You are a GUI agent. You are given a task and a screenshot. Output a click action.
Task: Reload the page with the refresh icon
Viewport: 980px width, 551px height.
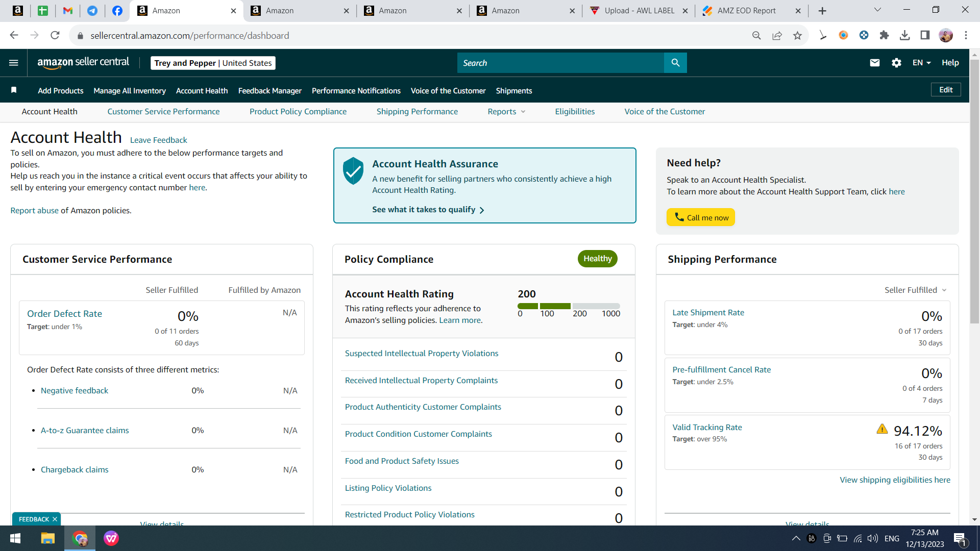tap(55, 35)
